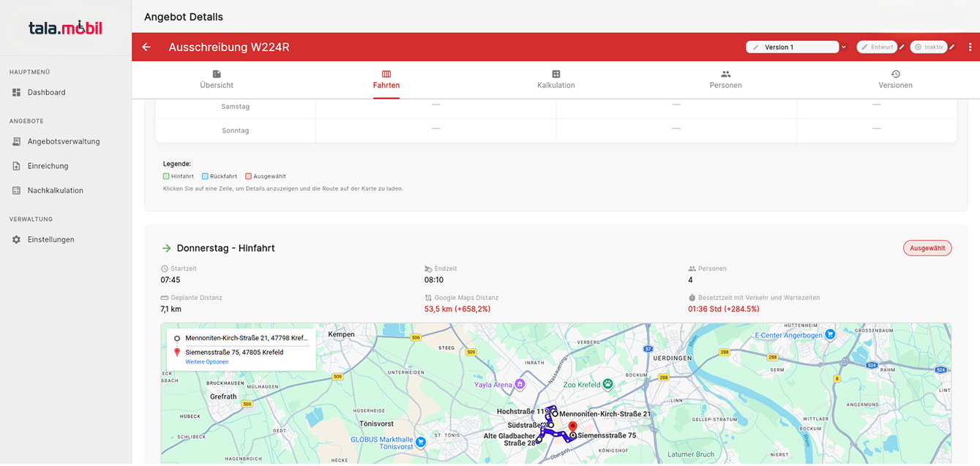This screenshot has height=466, width=980.
Task: Open Kalkulation via its table icon
Action: pos(556,74)
